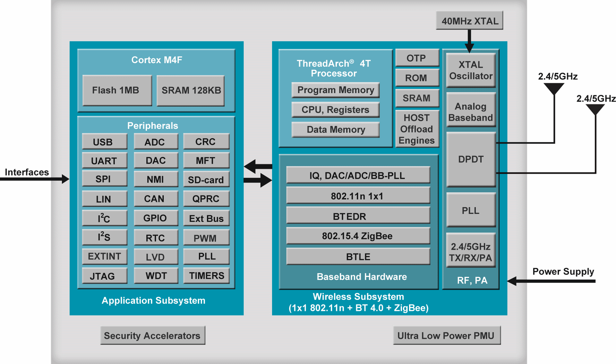Select the Ultra Low Power PMU box
Image resolution: width=616 pixels, height=364 pixels.
[x=447, y=336]
